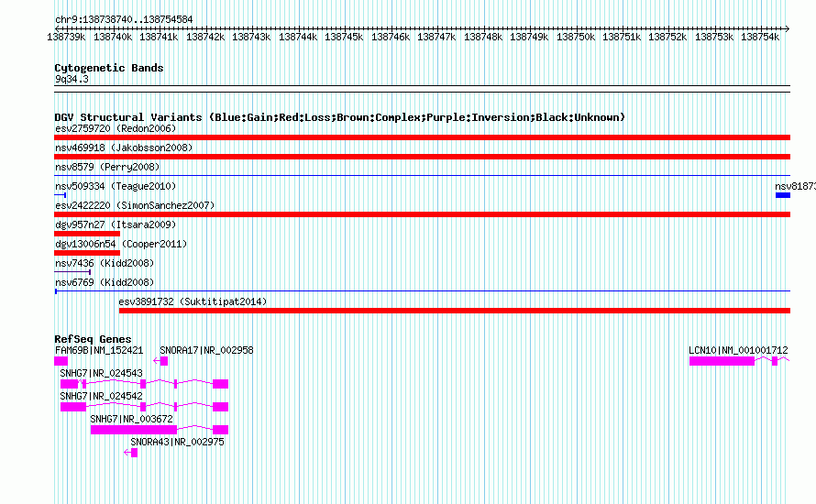Click the 138750k ruler tick label
This screenshot has width=816, height=504.
tap(576, 37)
